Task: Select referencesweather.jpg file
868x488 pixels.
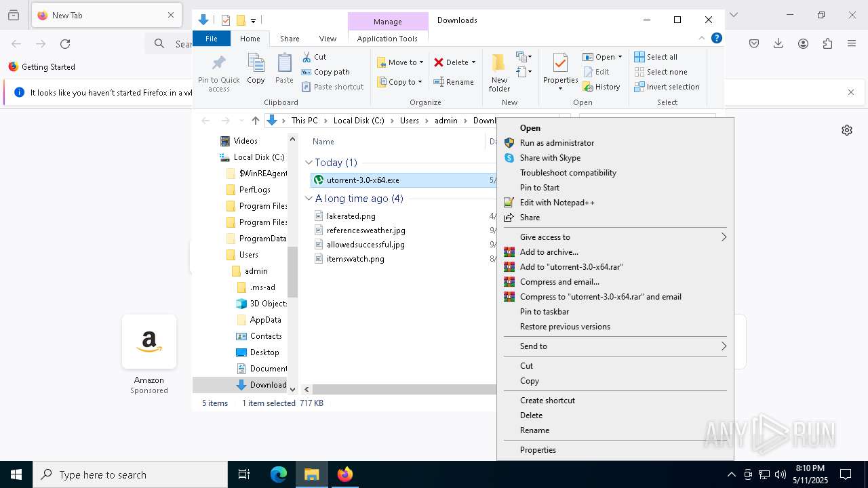Action: (366, 230)
